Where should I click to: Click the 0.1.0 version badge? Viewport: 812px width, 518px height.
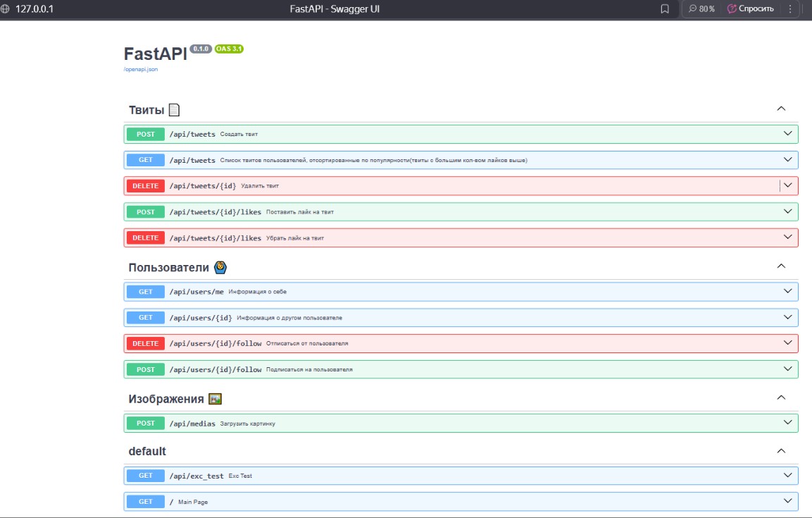tap(201, 49)
